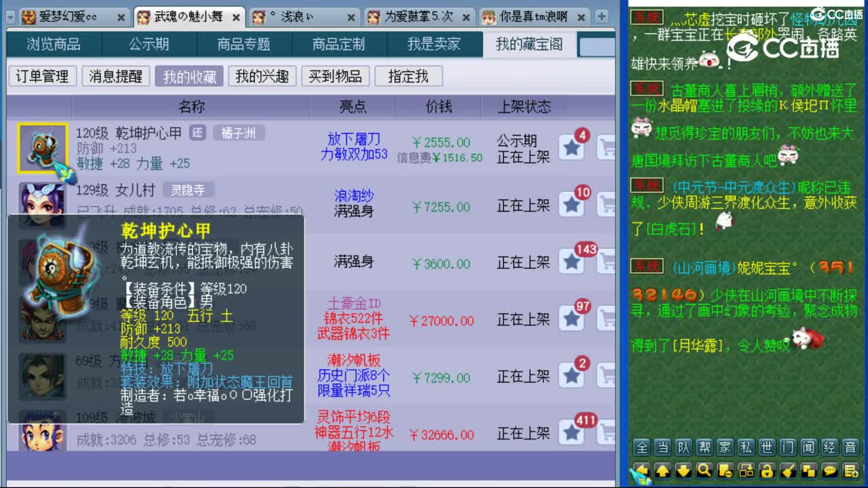Clear chat with the broom icon
This screenshot has width=868, height=488.
tap(788, 470)
